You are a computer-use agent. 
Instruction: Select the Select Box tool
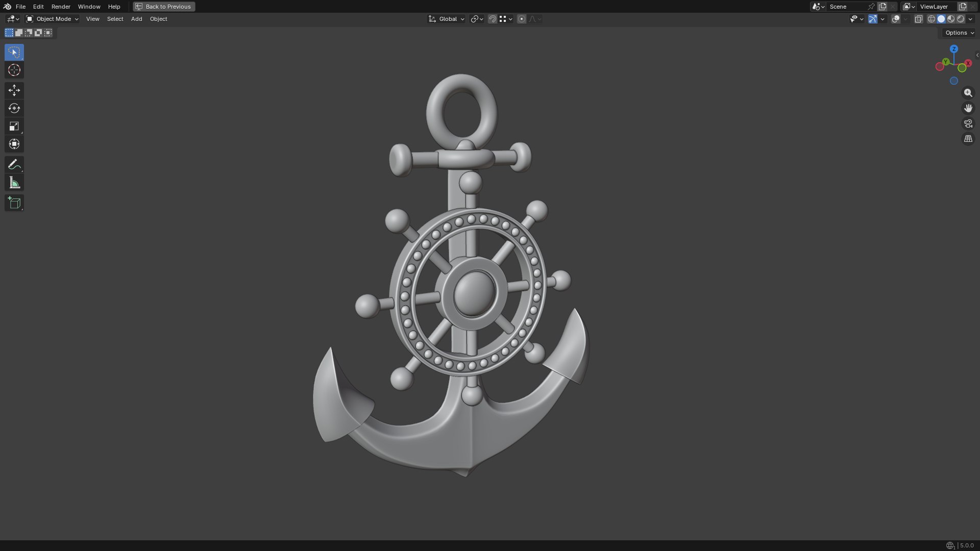pos(14,52)
